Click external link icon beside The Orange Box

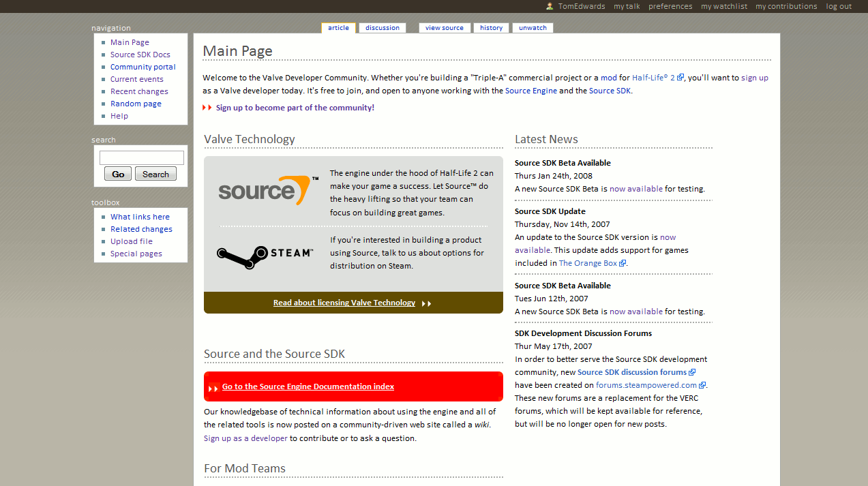(623, 264)
